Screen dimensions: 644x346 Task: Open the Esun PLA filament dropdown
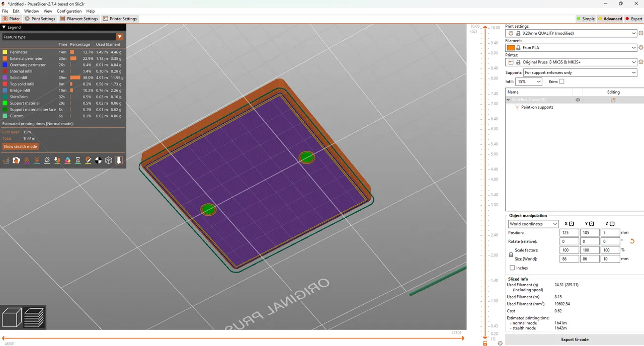pyautogui.click(x=571, y=47)
